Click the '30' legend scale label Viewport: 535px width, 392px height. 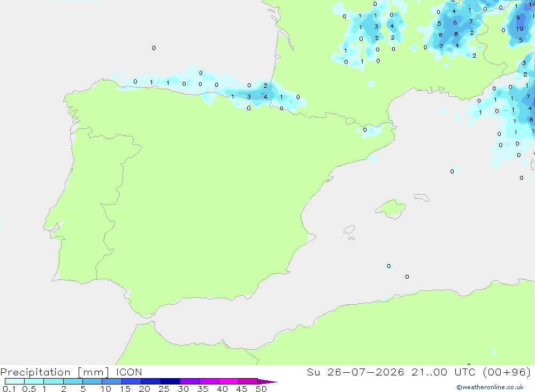click(183, 389)
